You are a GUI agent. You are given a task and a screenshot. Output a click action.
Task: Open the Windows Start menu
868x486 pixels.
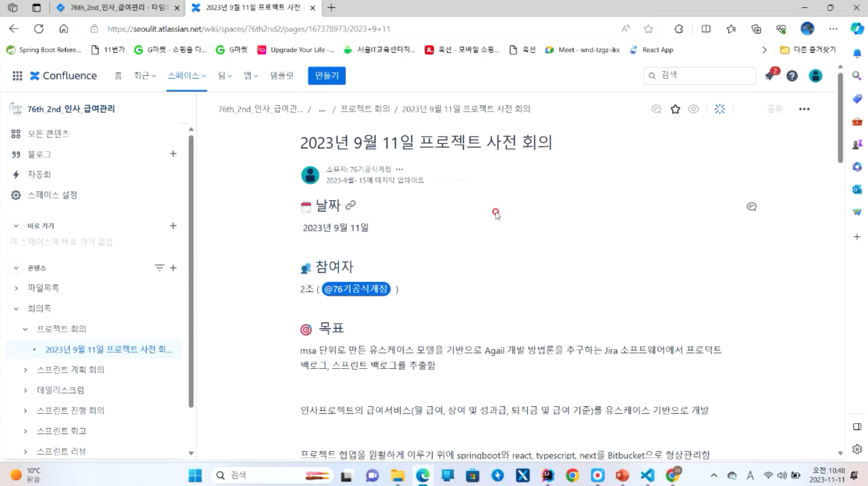(x=195, y=475)
